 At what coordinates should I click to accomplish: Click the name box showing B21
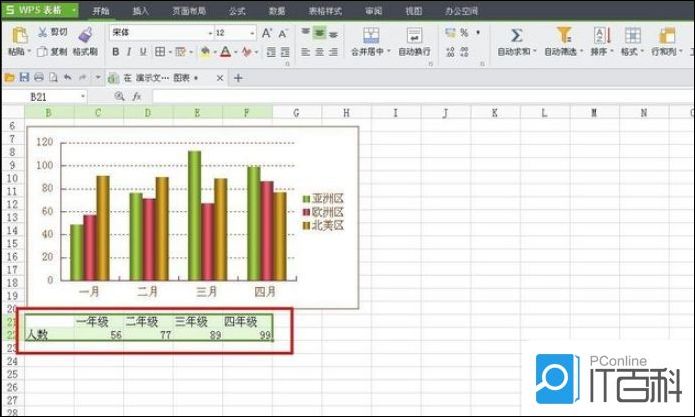(43, 96)
